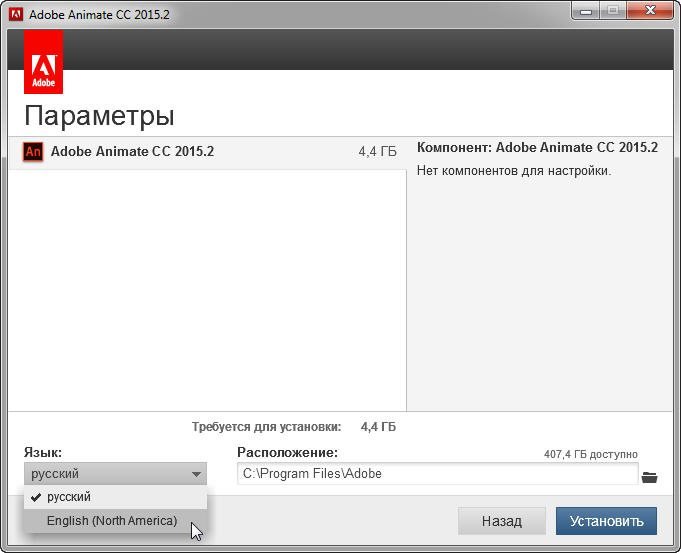Click the title bar Adobe app icon

[17, 14]
